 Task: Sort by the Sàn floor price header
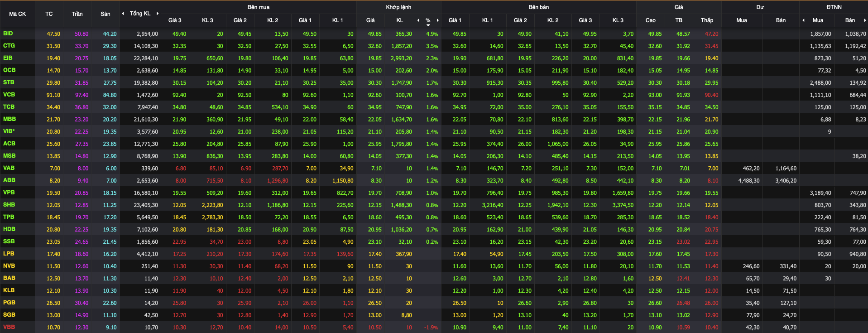[106, 14]
